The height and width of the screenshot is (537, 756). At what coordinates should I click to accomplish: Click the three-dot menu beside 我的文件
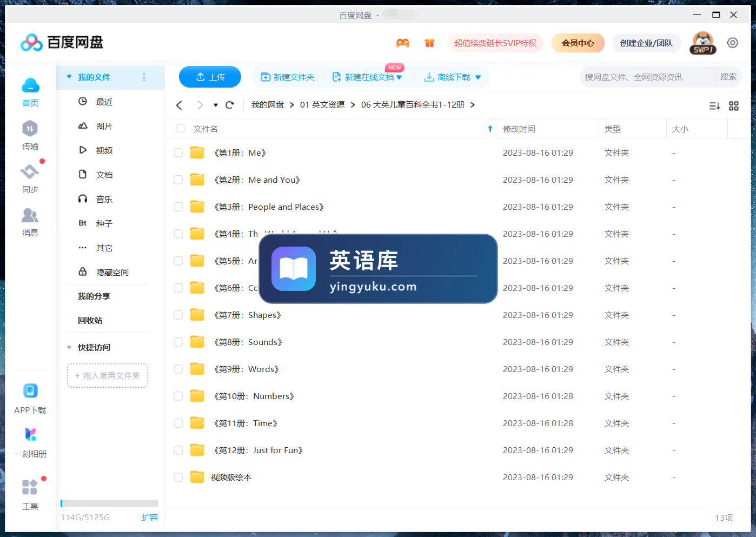[x=144, y=77]
